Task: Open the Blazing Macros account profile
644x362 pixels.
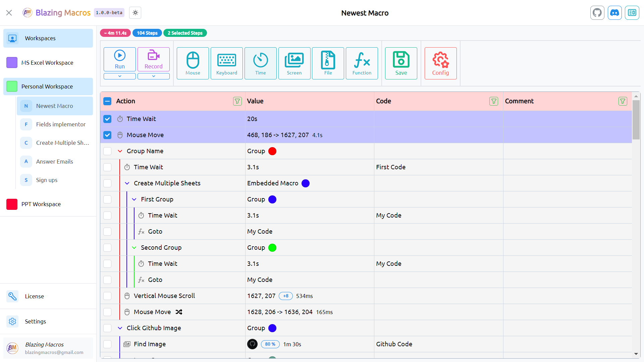Action: point(48,348)
